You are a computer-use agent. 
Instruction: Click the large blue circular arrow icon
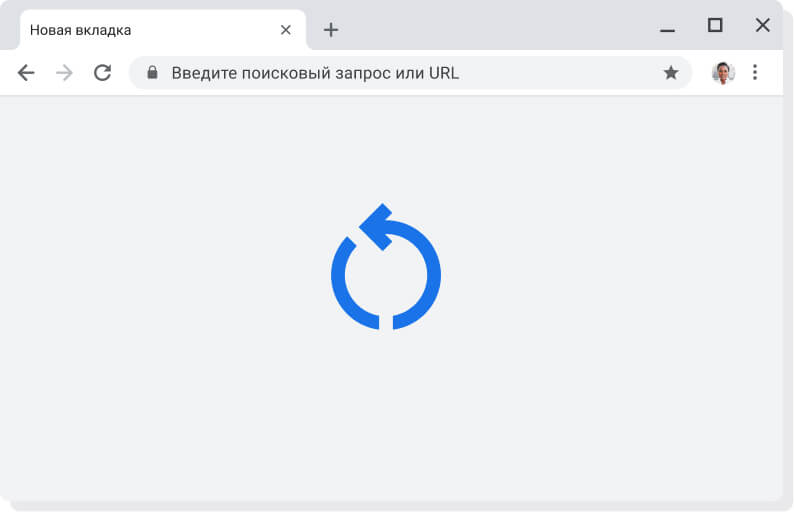click(386, 268)
